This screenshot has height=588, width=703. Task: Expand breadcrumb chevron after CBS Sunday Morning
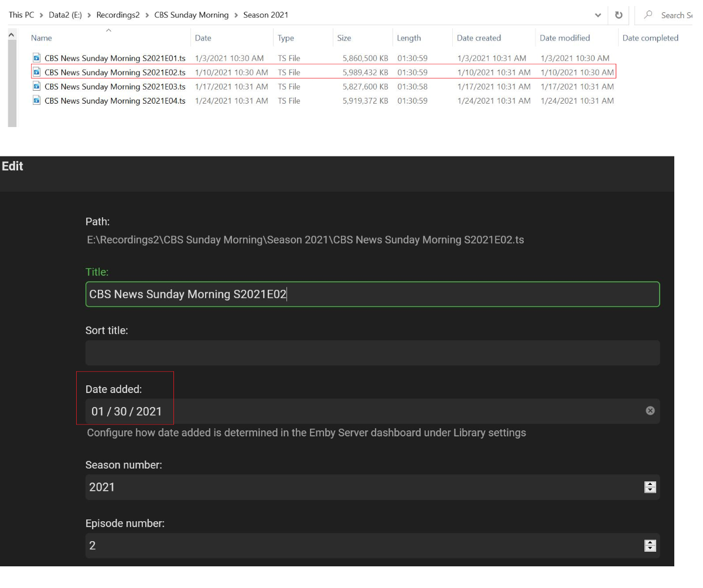tap(236, 15)
